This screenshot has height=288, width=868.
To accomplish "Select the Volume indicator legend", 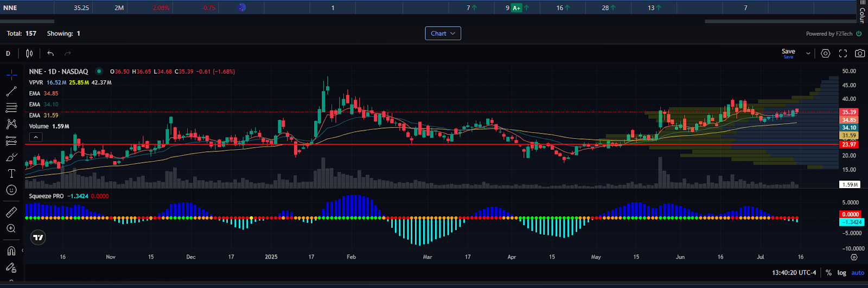I will coord(49,126).
